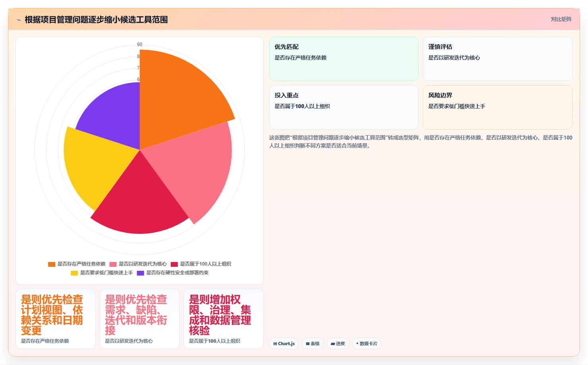Click the orange card 是则优先检查计划视图、依赖关系和日期变更
Screen dimensions: 588x365
(x=56, y=319)
